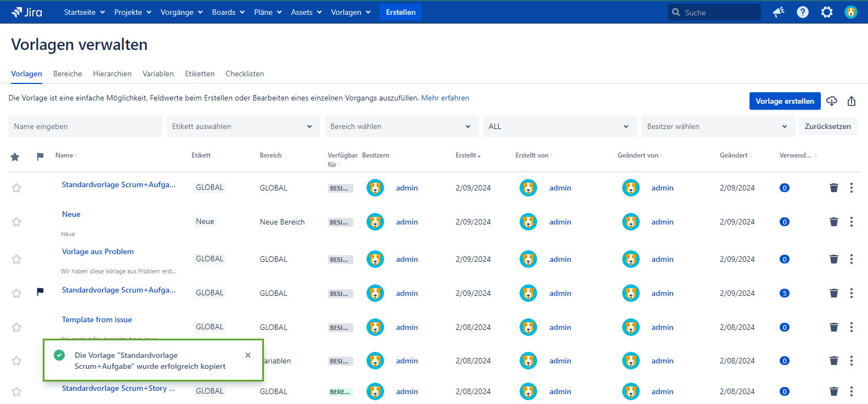Viewport: 868px width, 404px height.
Task: Open the Bereich wählen dropdown
Action: coord(401,126)
